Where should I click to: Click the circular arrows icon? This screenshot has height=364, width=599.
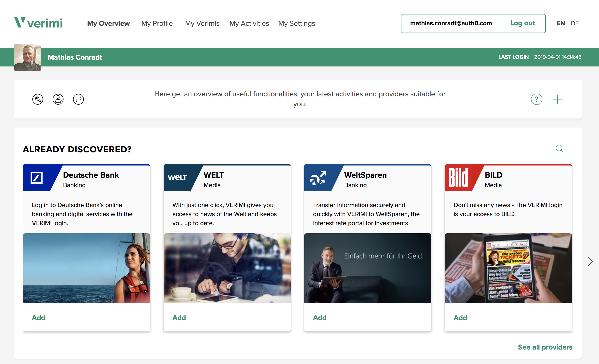pyautogui.click(x=78, y=99)
